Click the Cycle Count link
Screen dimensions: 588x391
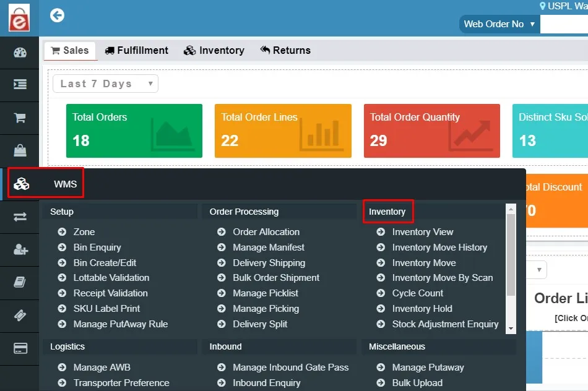coord(417,293)
